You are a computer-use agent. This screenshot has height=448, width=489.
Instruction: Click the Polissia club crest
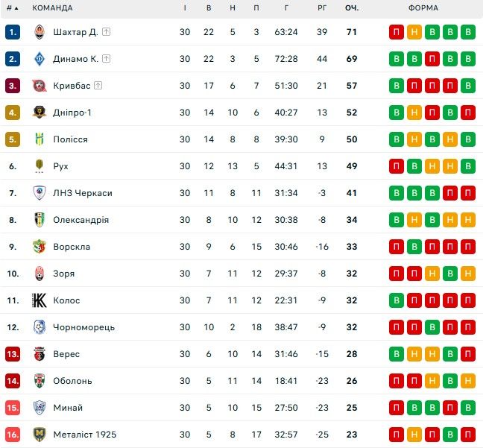[x=40, y=139]
